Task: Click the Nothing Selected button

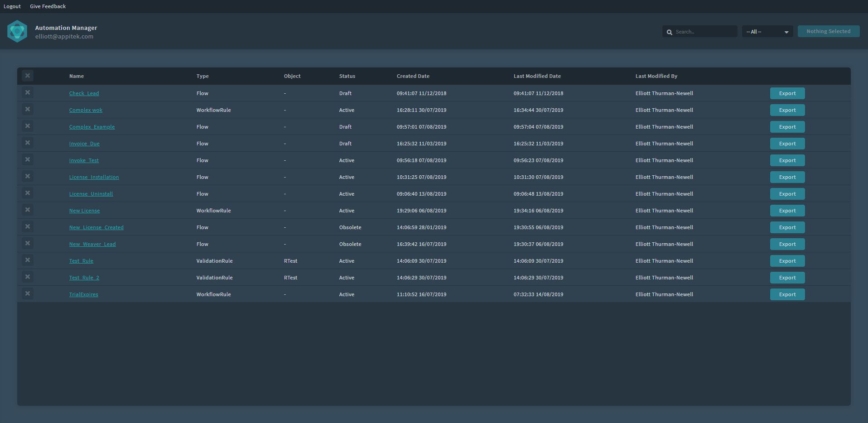Action: tap(829, 31)
